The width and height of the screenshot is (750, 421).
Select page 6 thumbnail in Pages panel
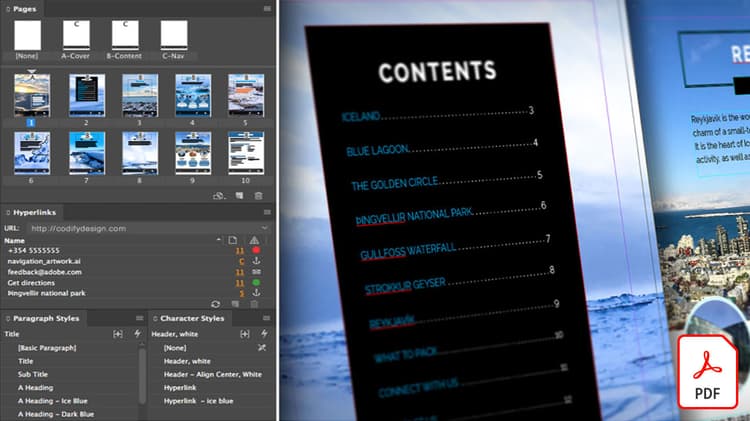[32, 153]
